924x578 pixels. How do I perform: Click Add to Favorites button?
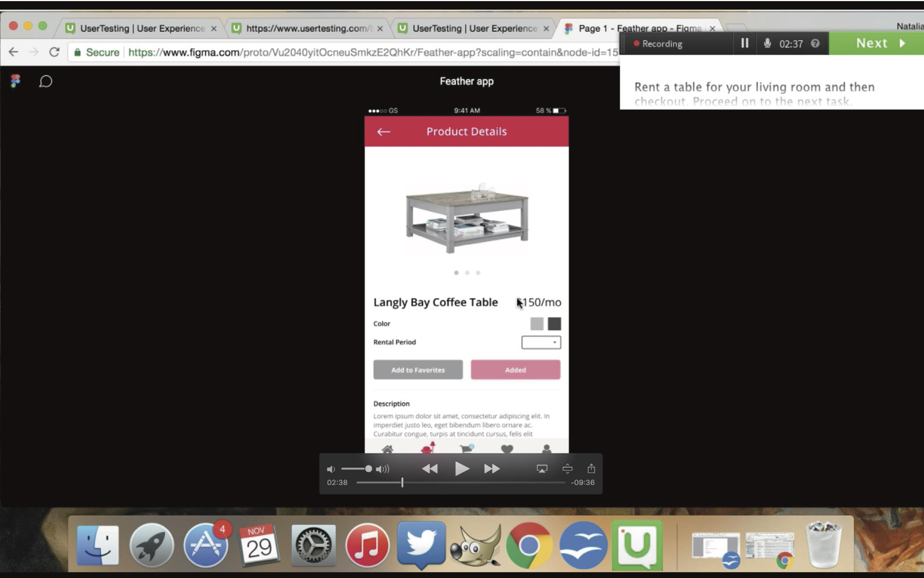pyautogui.click(x=418, y=370)
